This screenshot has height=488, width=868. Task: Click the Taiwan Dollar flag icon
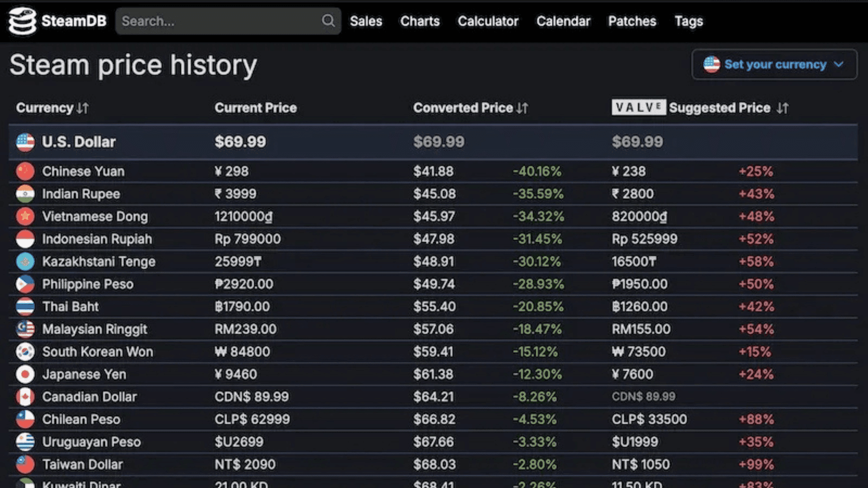point(25,464)
